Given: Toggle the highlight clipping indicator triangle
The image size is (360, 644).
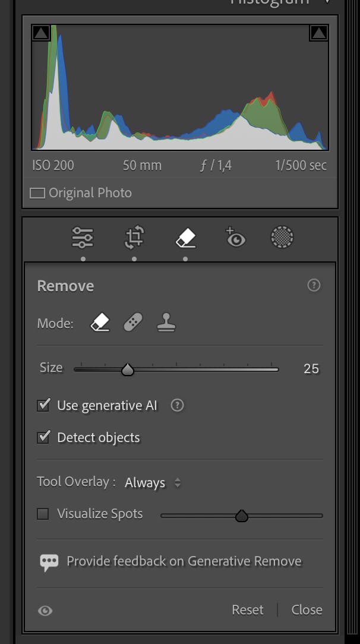Looking at the screenshot, I should (x=318, y=33).
